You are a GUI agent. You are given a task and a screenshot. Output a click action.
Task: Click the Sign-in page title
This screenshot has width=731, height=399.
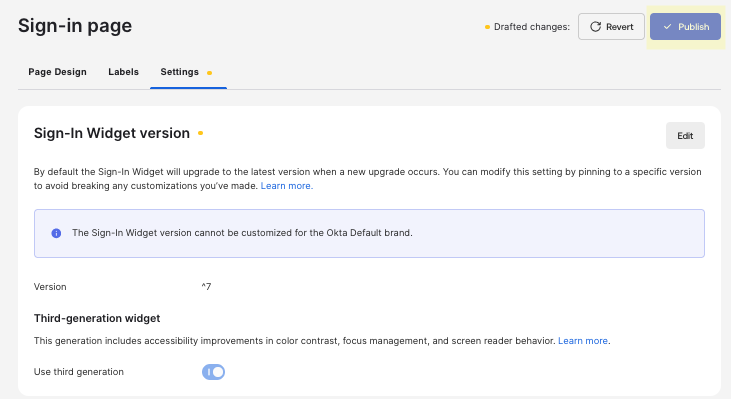coord(75,26)
